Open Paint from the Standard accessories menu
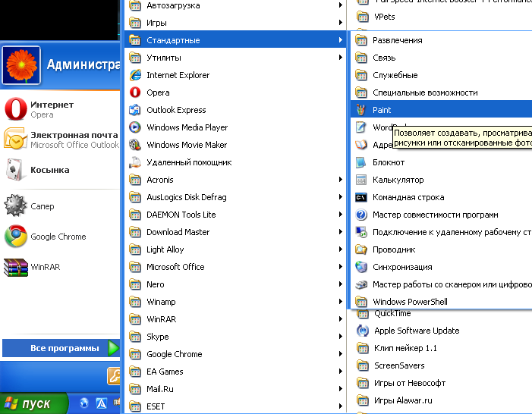Screen dimensions: 532x414 pos(441,110)
